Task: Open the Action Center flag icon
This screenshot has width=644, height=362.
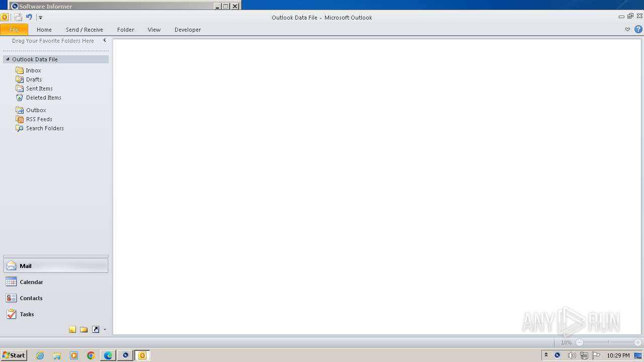Action: (596, 355)
